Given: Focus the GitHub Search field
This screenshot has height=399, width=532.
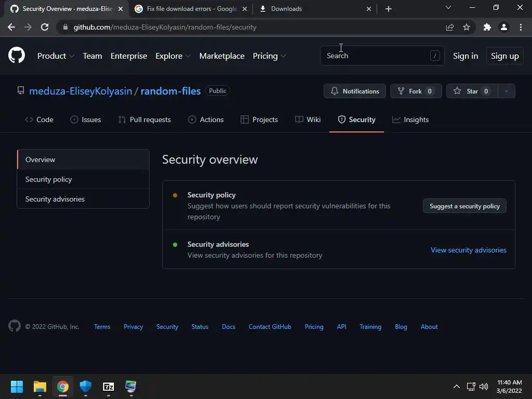Looking at the screenshot, I should [382, 56].
